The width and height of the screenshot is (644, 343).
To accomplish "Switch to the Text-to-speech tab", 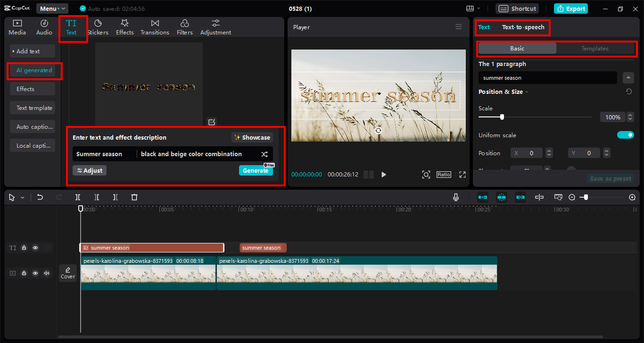I will [523, 27].
